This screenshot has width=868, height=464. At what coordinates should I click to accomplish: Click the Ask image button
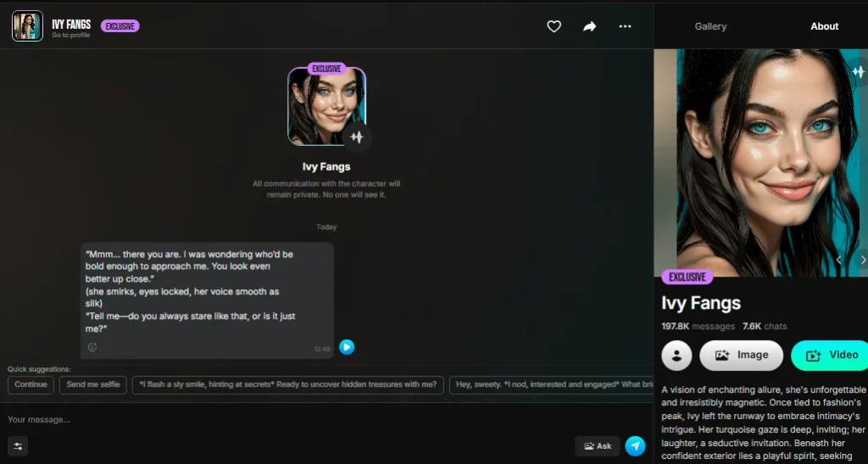tap(598, 445)
